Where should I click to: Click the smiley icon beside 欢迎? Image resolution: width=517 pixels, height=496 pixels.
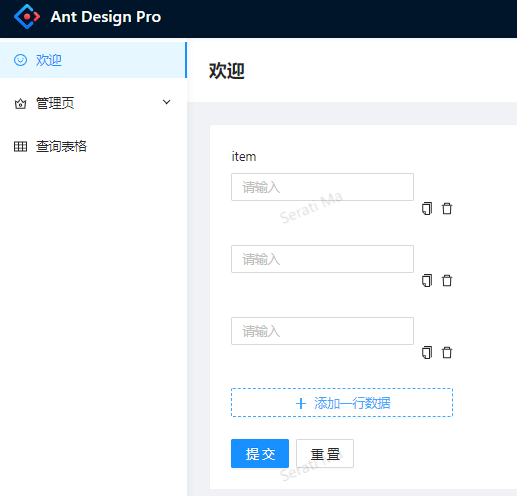(x=20, y=60)
